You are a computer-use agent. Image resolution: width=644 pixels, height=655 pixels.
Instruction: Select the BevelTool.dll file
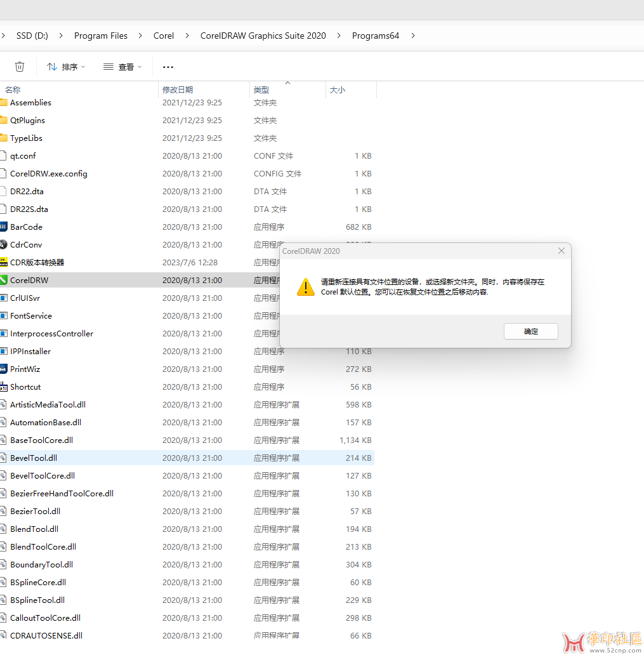(34, 458)
